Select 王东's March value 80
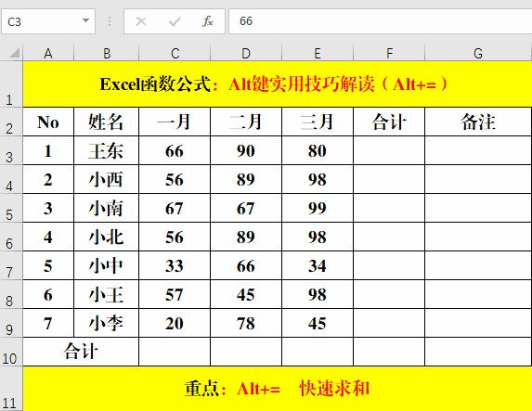Viewport: 532px width, 411px height. [x=318, y=150]
